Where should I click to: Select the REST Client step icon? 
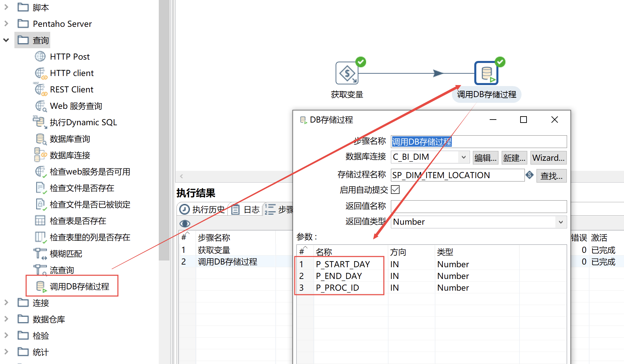(x=41, y=89)
